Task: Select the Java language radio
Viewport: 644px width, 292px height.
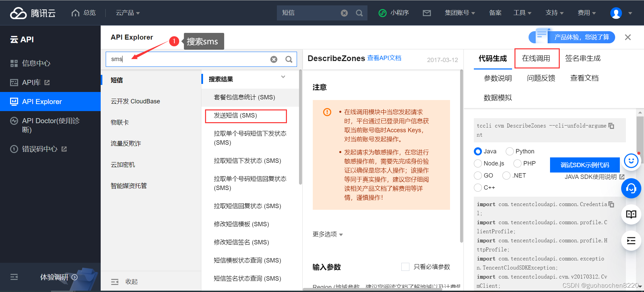Action: coord(478,151)
